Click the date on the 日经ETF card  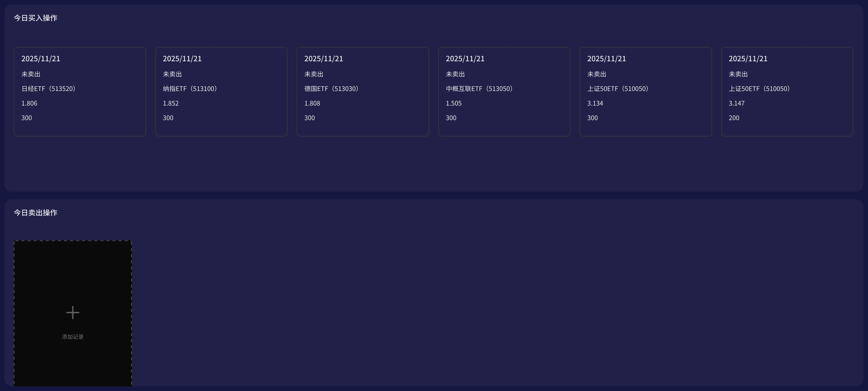[x=41, y=59]
